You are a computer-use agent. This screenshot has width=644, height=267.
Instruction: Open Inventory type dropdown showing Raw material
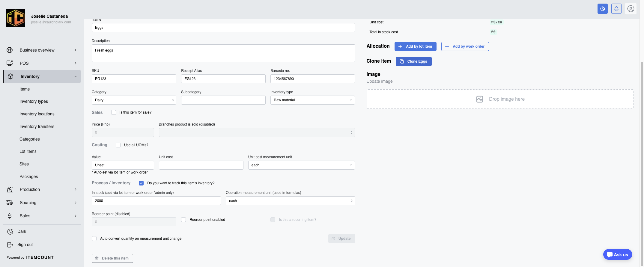tap(313, 100)
